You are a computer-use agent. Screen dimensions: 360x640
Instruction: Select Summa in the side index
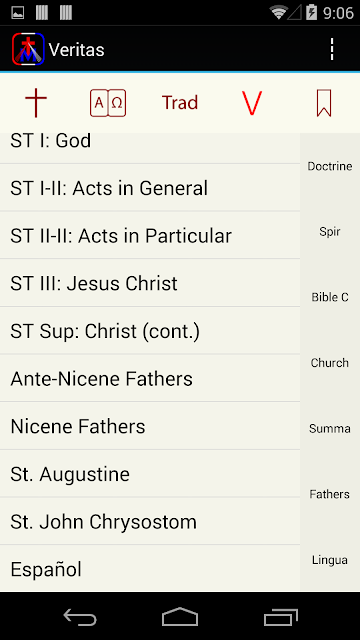pyautogui.click(x=330, y=429)
